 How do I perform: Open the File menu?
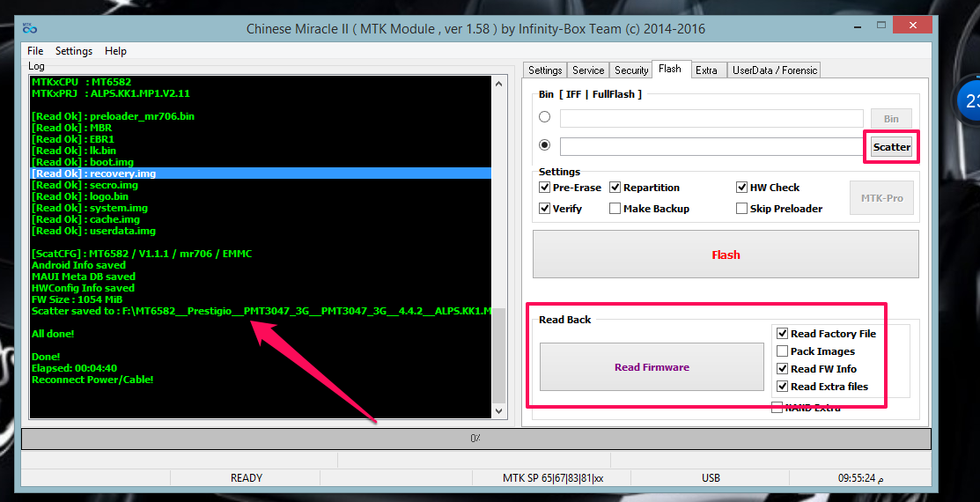(x=35, y=51)
